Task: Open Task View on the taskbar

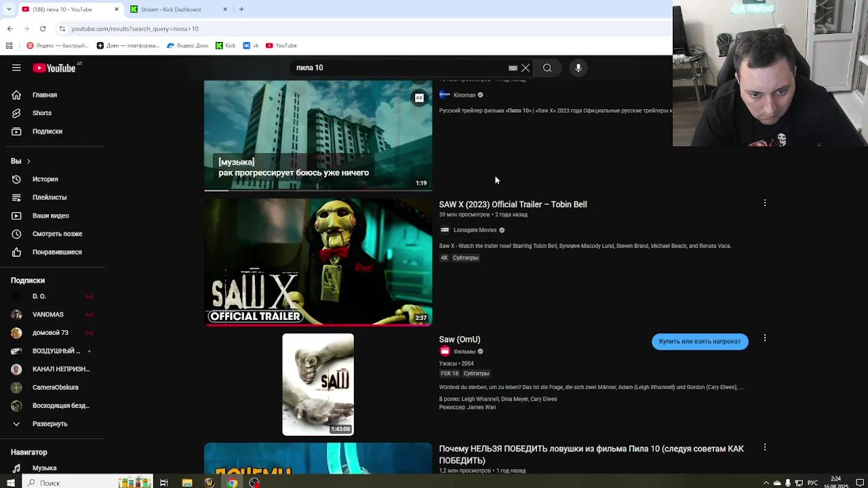Action: pyautogui.click(x=164, y=483)
